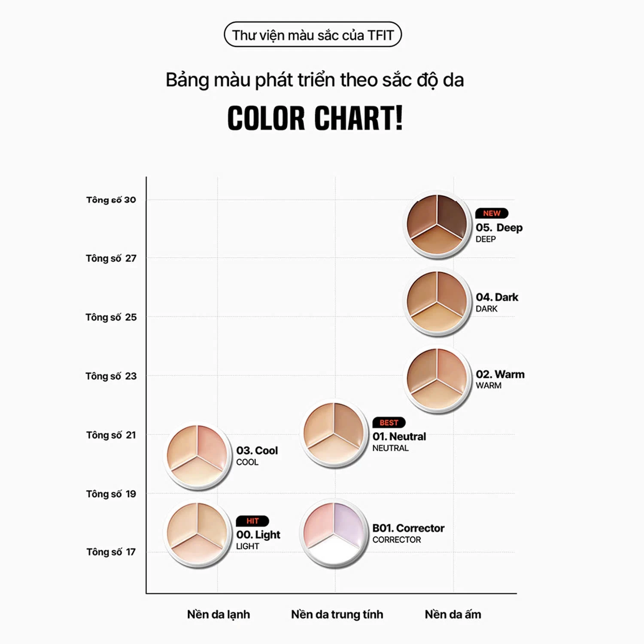
Task: Pick the 01. Neutral concealer palette
Action: pyautogui.click(x=334, y=433)
